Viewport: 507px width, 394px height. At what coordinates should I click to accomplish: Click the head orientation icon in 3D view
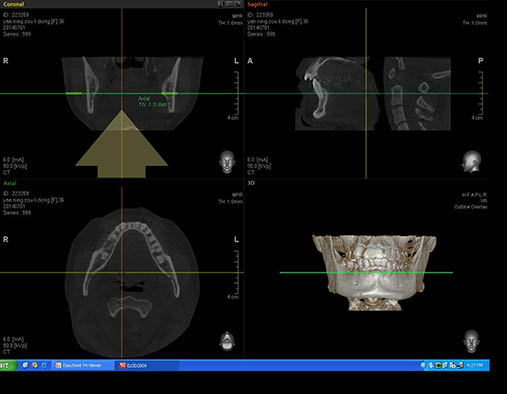pyautogui.click(x=471, y=341)
